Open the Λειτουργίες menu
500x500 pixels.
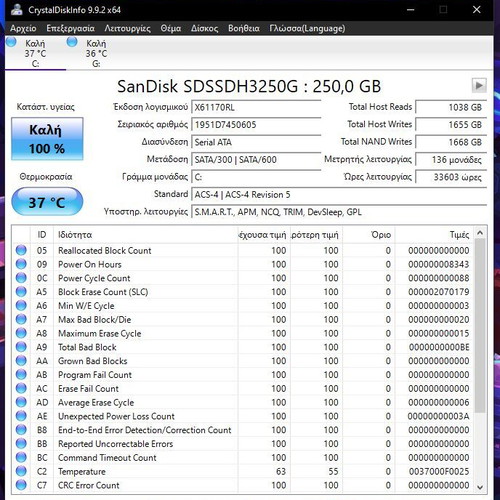pyautogui.click(x=127, y=28)
